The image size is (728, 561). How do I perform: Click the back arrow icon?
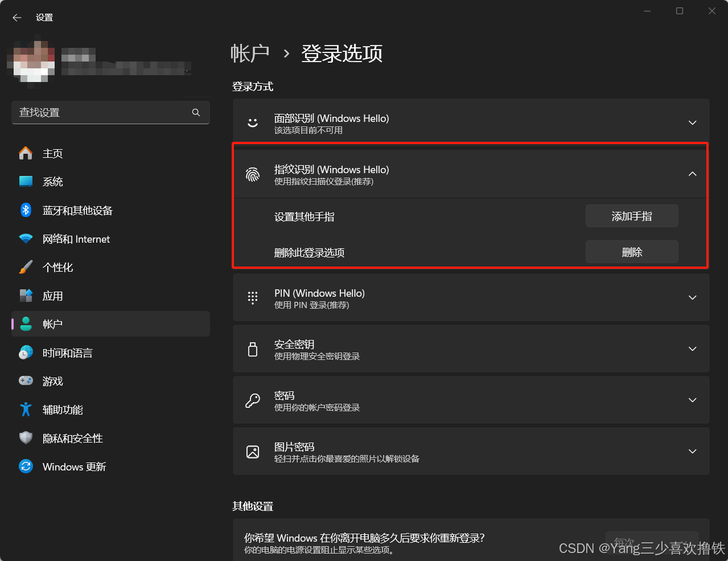17,18
